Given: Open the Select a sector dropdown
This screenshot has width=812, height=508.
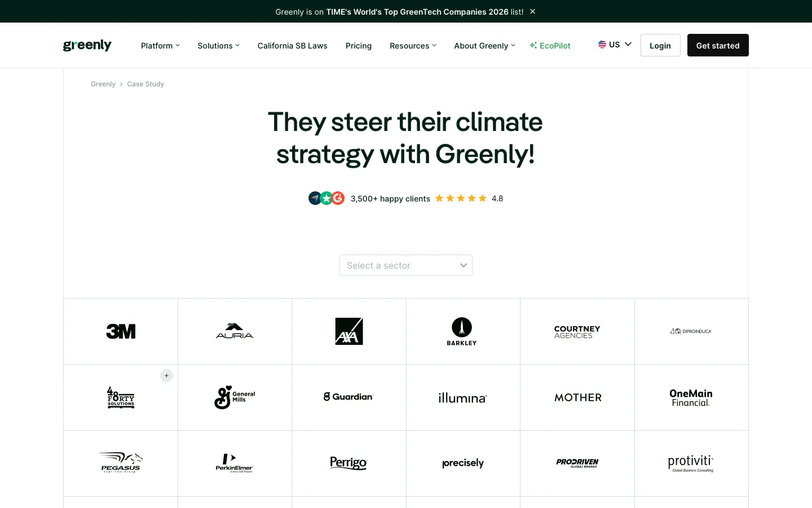Looking at the screenshot, I should point(406,265).
